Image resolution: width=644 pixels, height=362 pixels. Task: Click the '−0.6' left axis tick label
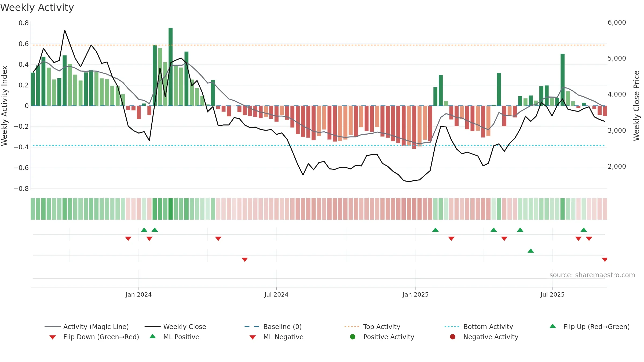coord(21,168)
